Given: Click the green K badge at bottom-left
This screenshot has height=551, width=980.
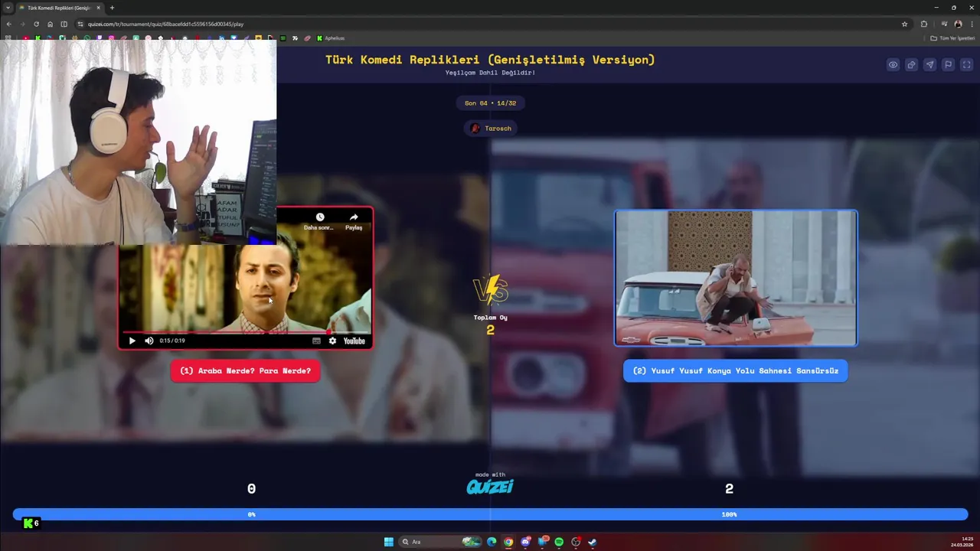Looking at the screenshot, I should coord(31,523).
